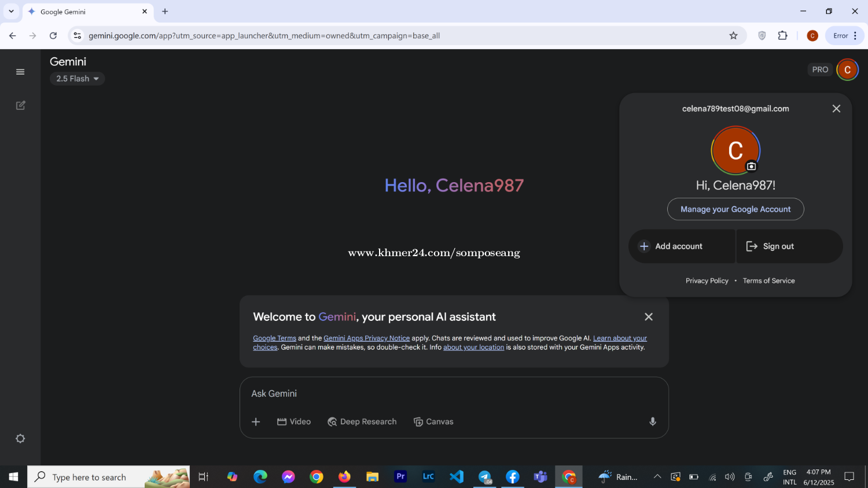
Task: Launch Microsoft Edge from taskbar
Action: pos(260,477)
